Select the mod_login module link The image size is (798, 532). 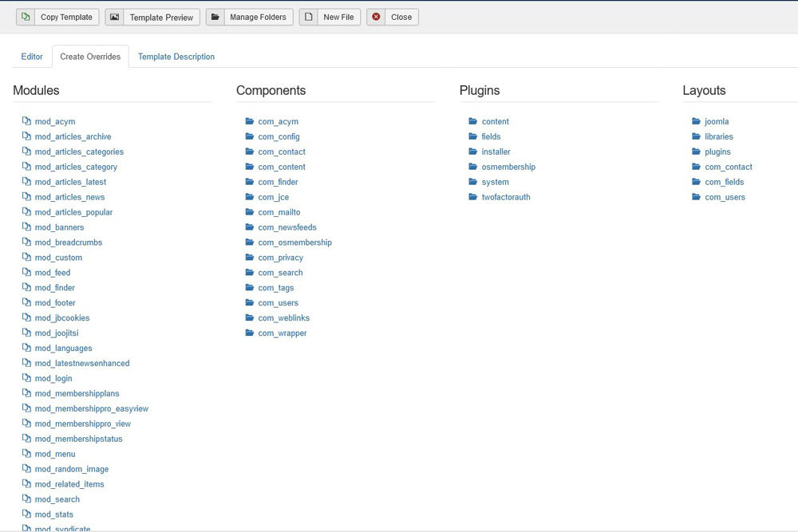53,379
